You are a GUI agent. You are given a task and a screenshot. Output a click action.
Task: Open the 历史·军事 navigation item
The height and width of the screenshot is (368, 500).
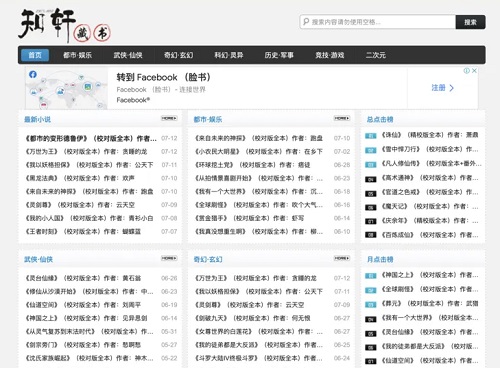[x=279, y=55]
